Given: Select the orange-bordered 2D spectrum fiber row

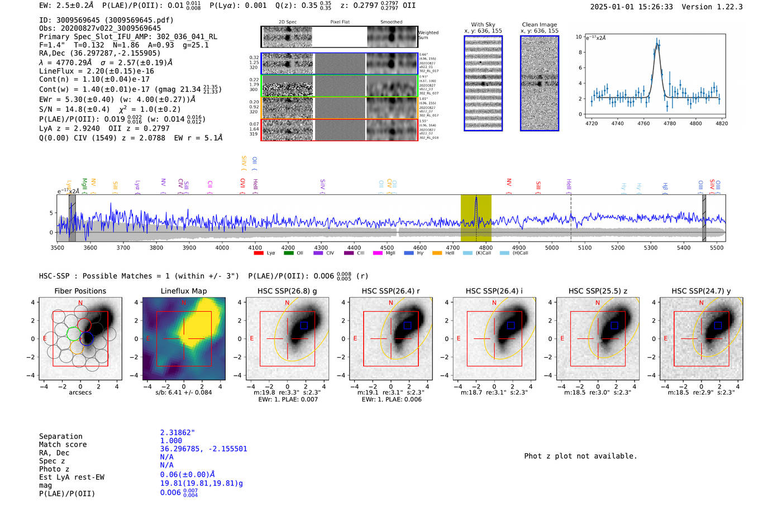Looking at the screenshot, I should coord(340,108).
